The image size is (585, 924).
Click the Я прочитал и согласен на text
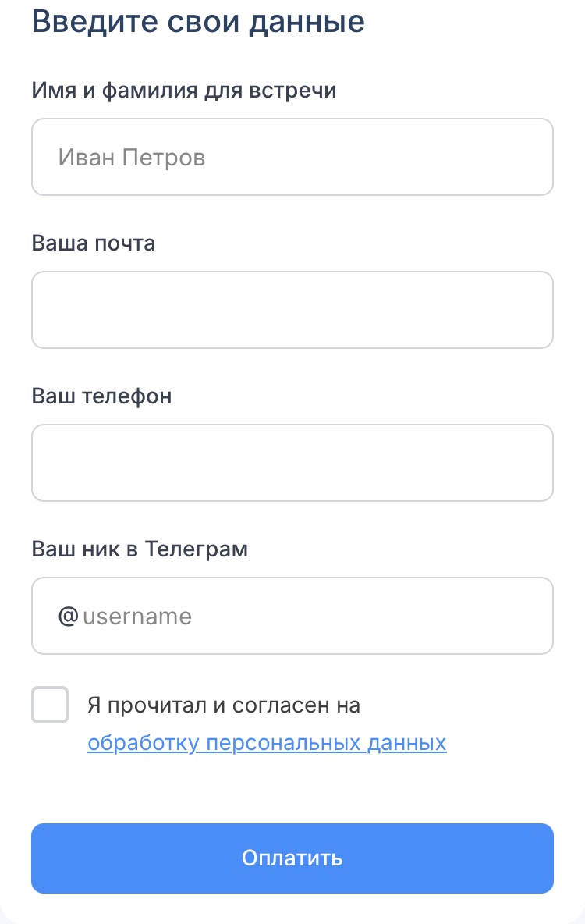[x=224, y=705]
